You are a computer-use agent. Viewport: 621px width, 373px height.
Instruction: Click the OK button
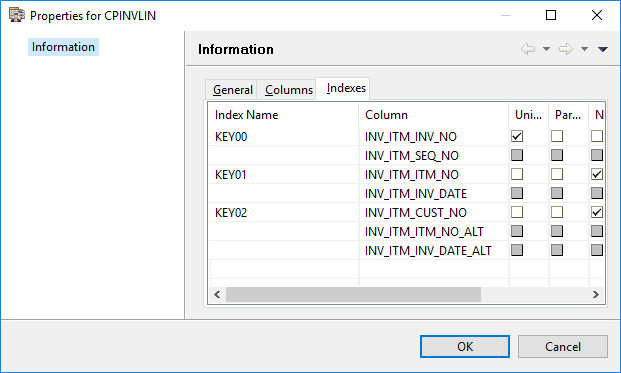point(465,346)
